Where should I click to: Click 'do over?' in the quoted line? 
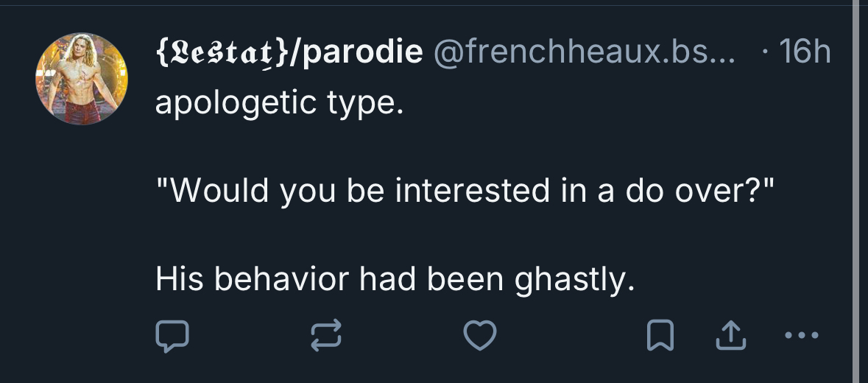(702, 191)
